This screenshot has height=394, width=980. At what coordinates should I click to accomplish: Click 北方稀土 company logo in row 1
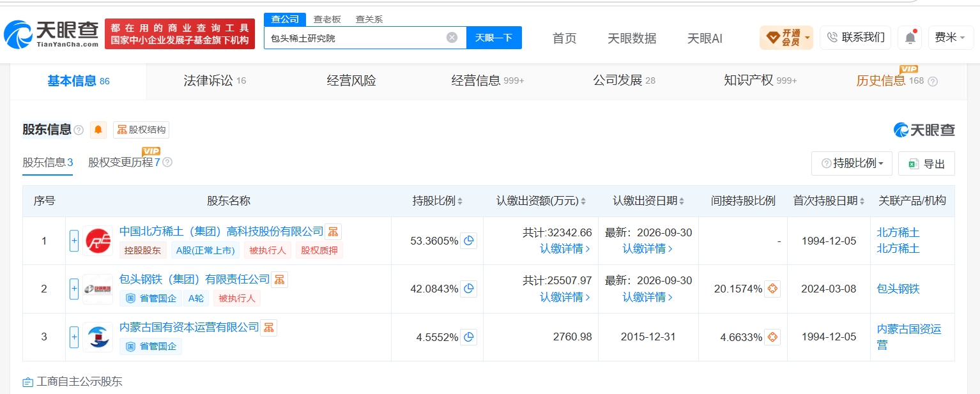pos(98,241)
